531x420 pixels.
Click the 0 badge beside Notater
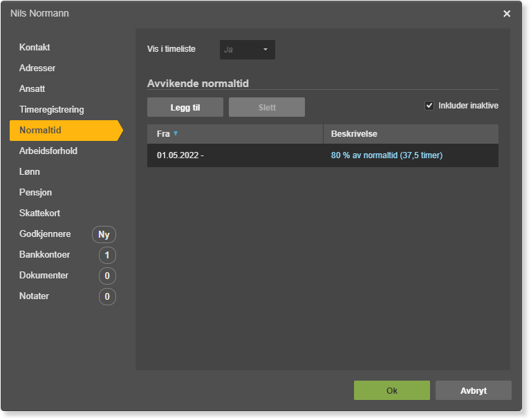click(x=107, y=296)
